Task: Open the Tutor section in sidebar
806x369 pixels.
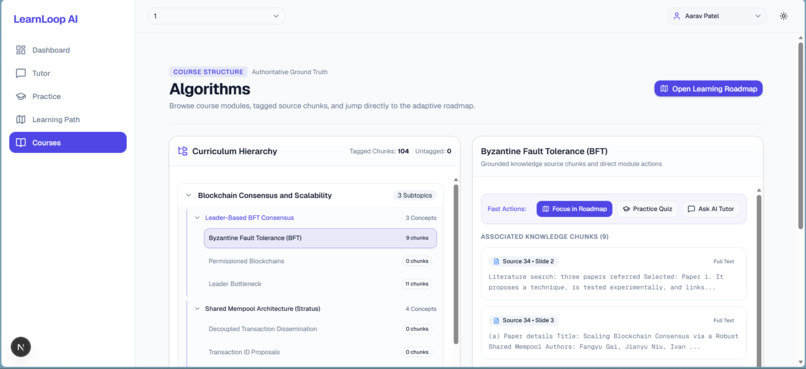Action: click(x=68, y=73)
